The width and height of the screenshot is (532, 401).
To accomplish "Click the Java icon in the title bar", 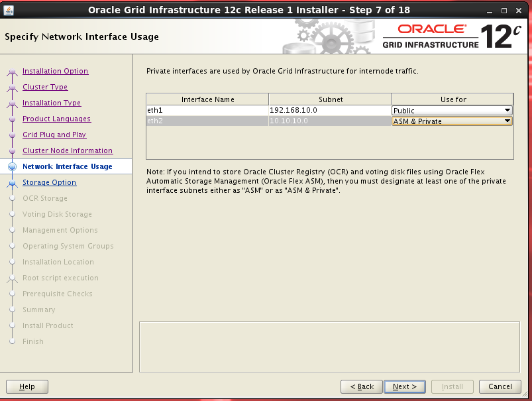I will point(9,11).
